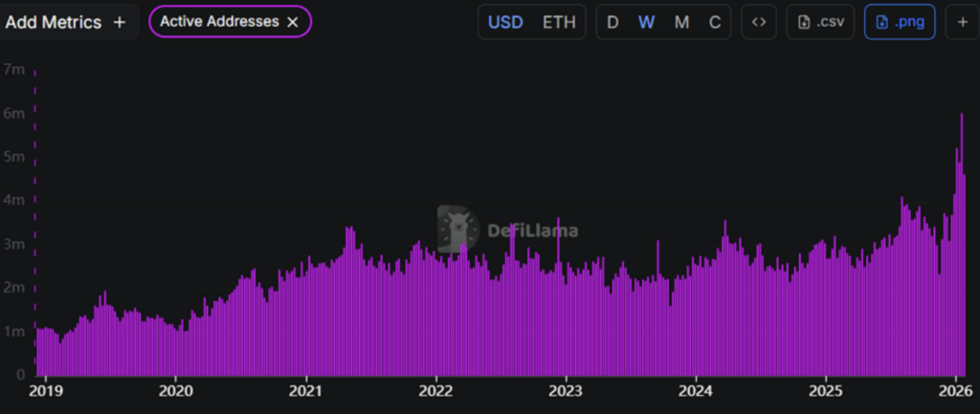This screenshot has height=414, width=980.
Task: Click the 5m y-axis label
Action: coord(13,157)
